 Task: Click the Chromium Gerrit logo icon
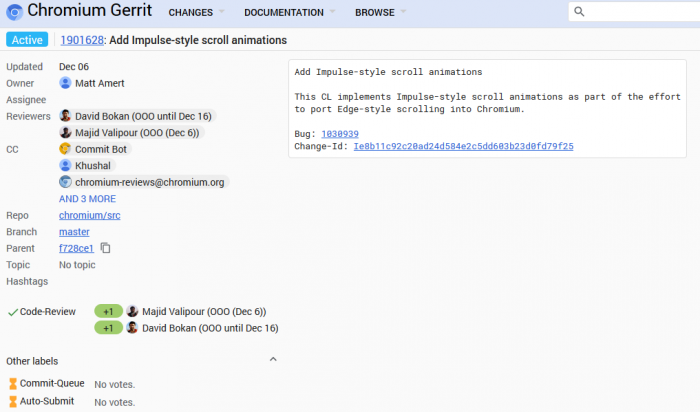(13, 12)
